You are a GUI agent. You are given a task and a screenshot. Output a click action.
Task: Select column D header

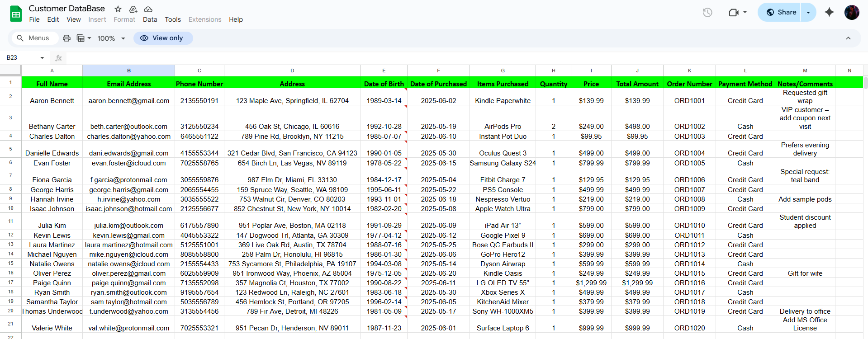click(x=292, y=71)
